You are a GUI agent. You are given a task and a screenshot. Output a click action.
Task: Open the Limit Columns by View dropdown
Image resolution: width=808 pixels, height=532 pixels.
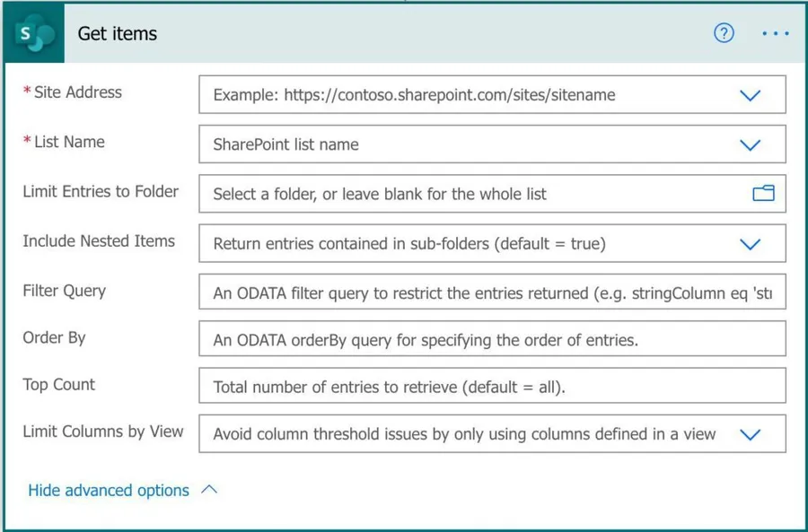pos(750,434)
